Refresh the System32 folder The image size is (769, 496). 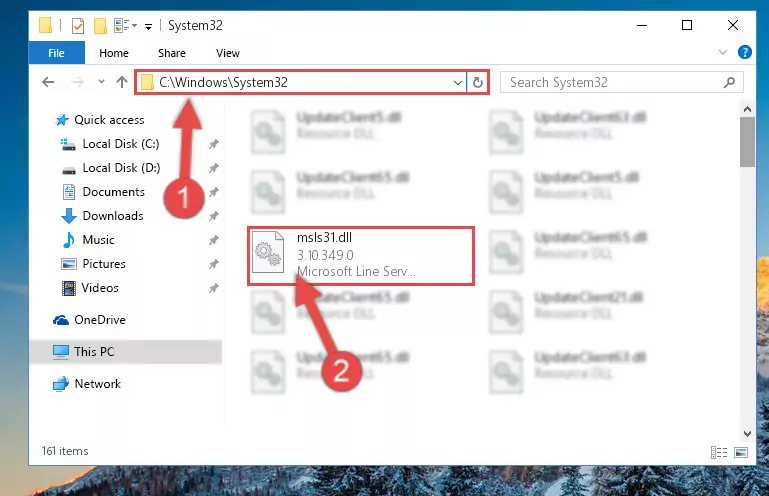[478, 82]
